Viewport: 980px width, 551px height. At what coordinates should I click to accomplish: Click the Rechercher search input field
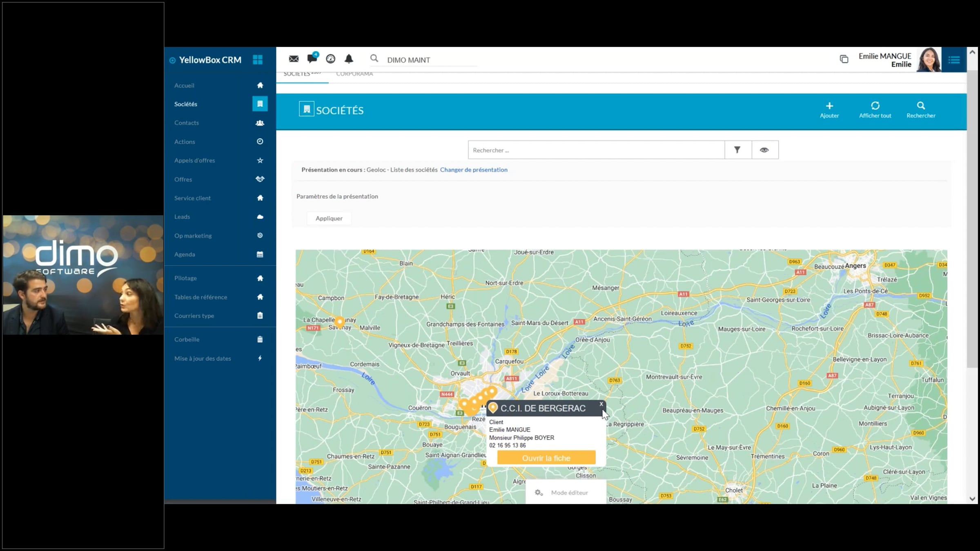coord(596,150)
